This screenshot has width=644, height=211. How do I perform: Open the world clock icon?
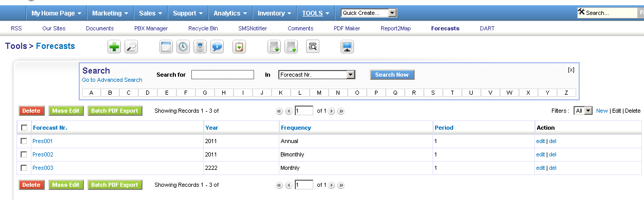183,47
